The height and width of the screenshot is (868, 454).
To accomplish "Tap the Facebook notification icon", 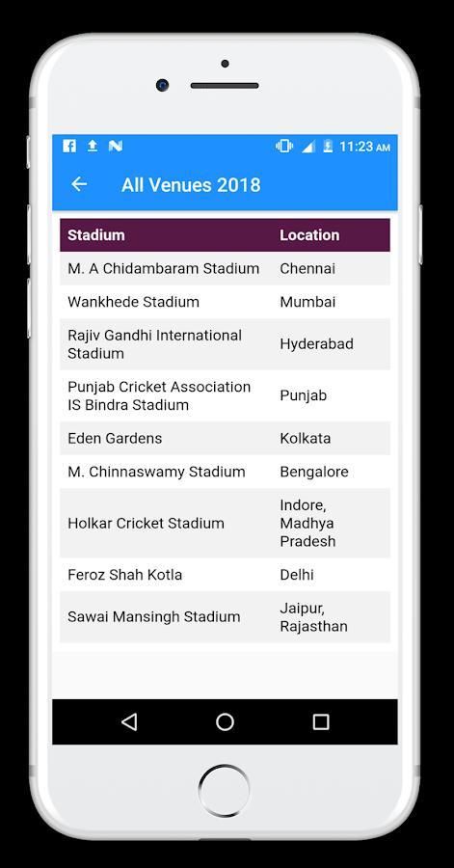I will [x=69, y=147].
